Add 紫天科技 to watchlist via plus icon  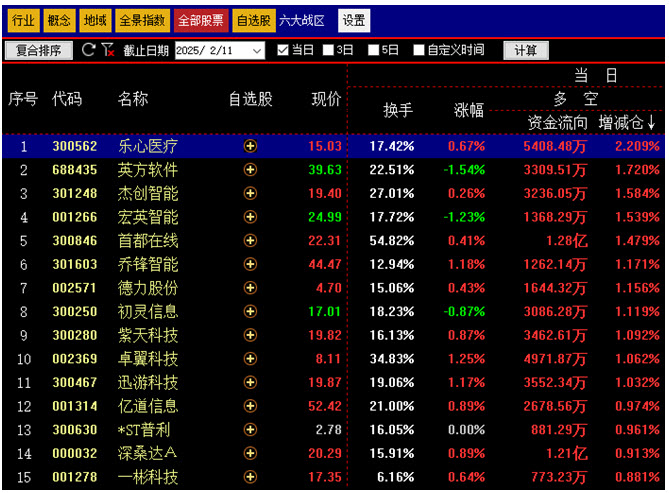[250, 335]
